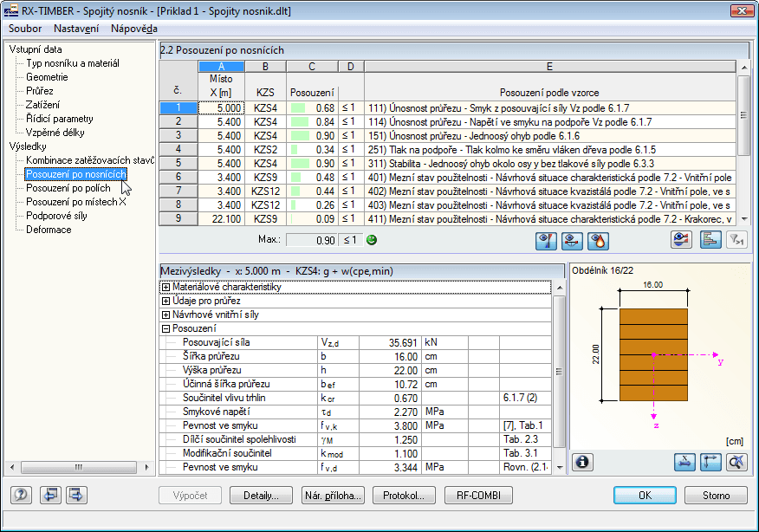
Task: Expand Materiálové charakteristiky section
Action: (165, 287)
